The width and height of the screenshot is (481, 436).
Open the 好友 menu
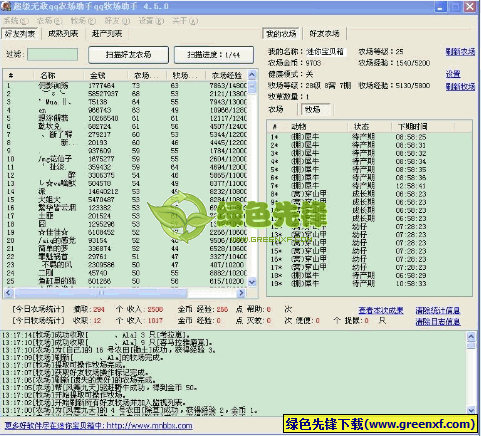117,21
